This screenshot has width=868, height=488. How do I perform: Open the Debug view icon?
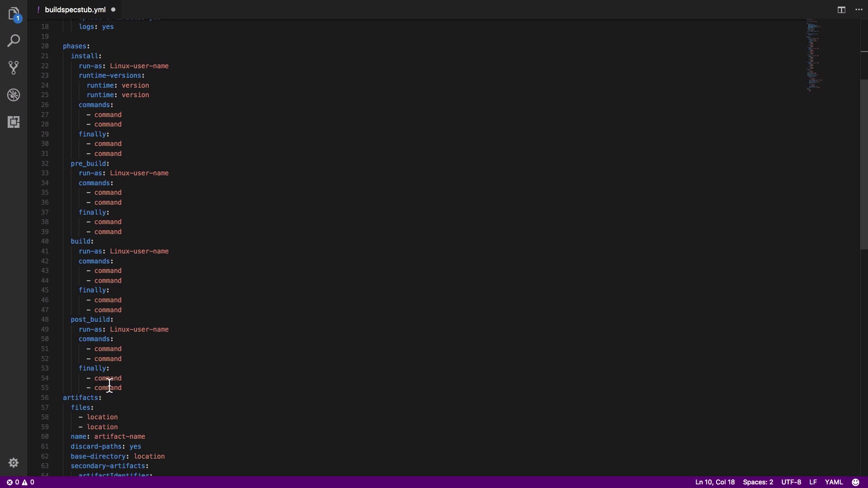click(14, 95)
